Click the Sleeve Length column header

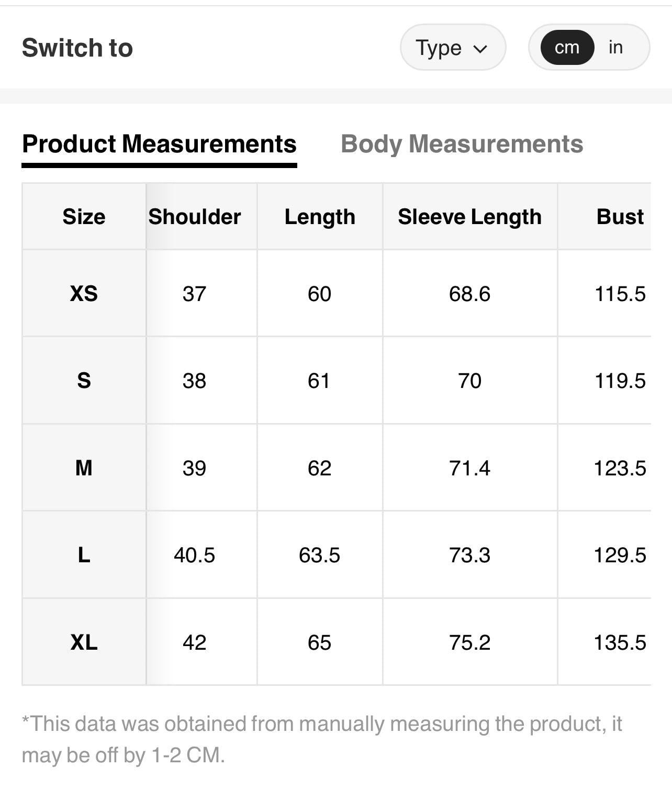pos(469,217)
